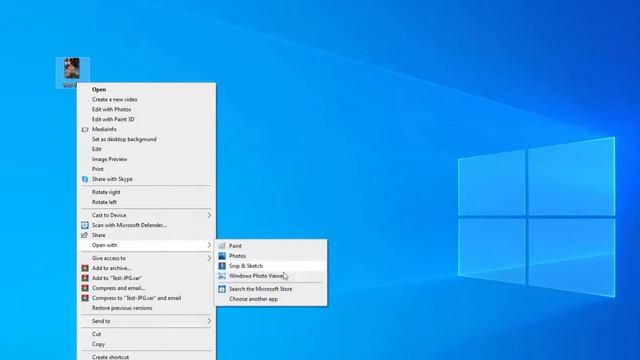640x360 pixels.
Task: Click the WinRAR icon beside Add to archive
Action: (x=85, y=268)
